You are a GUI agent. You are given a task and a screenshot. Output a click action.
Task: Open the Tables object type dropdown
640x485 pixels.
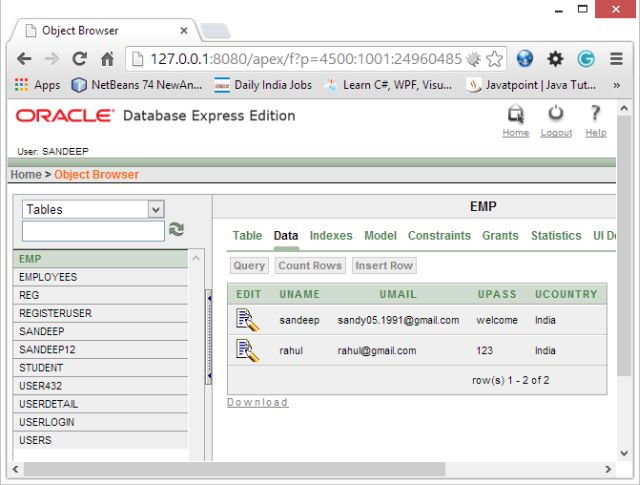click(x=93, y=209)
